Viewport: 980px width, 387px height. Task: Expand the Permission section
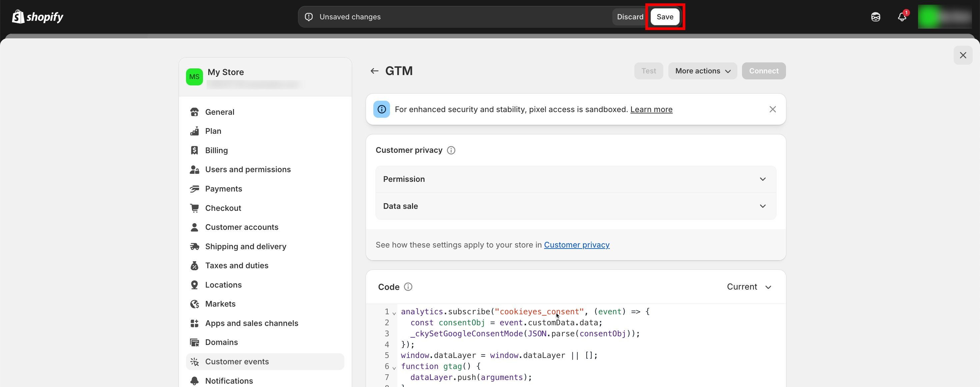(576, 179)
